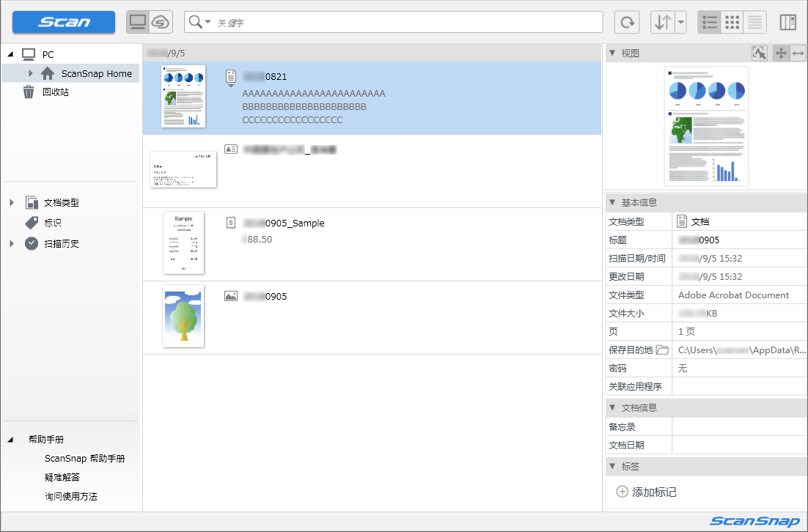Click document type icon of 0821 entry

click(231, 77)
